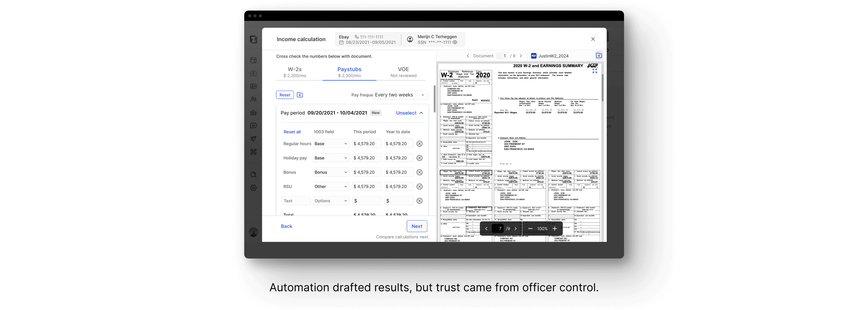Click the Next button
868x310 pixels.
(416, 226)
